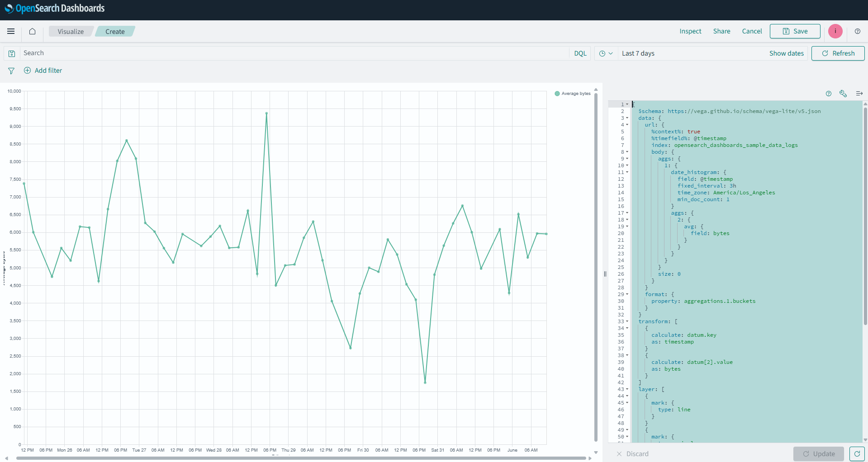Click Show dates to reveal date range
The image size is (868, 462).
786,53
